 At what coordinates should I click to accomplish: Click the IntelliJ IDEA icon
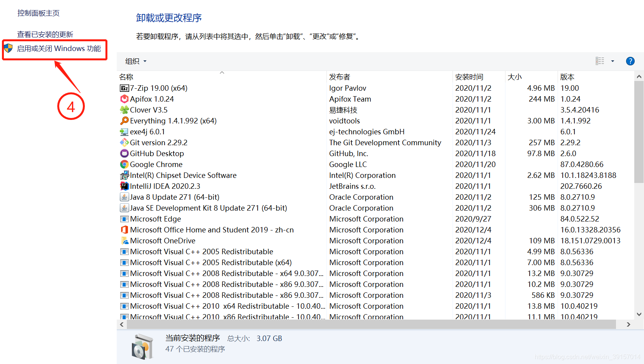coord(124,186)
